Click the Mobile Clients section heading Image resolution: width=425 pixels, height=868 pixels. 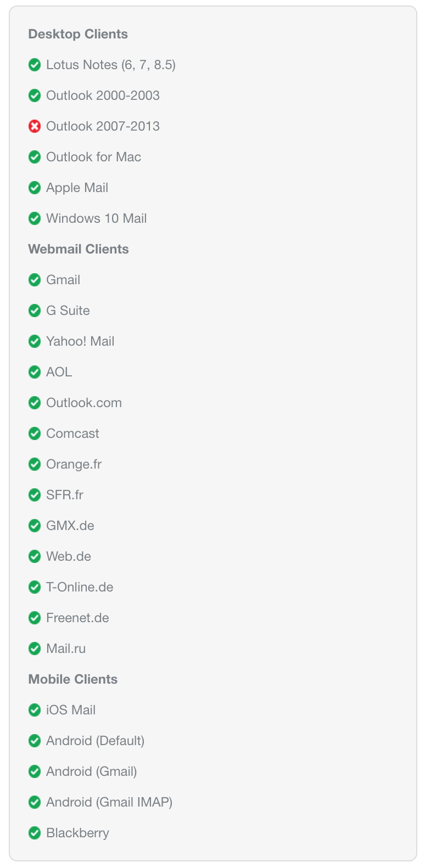point(73,679)
